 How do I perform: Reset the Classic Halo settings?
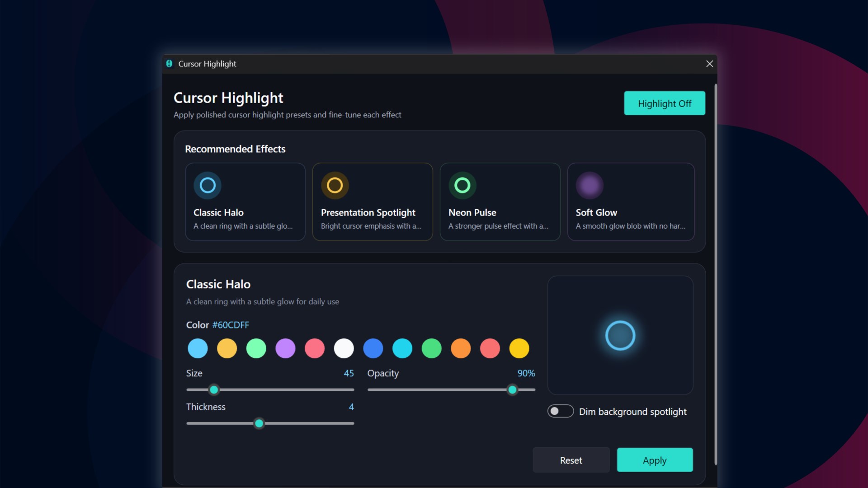pyautogui.click(x=571, y=460)
